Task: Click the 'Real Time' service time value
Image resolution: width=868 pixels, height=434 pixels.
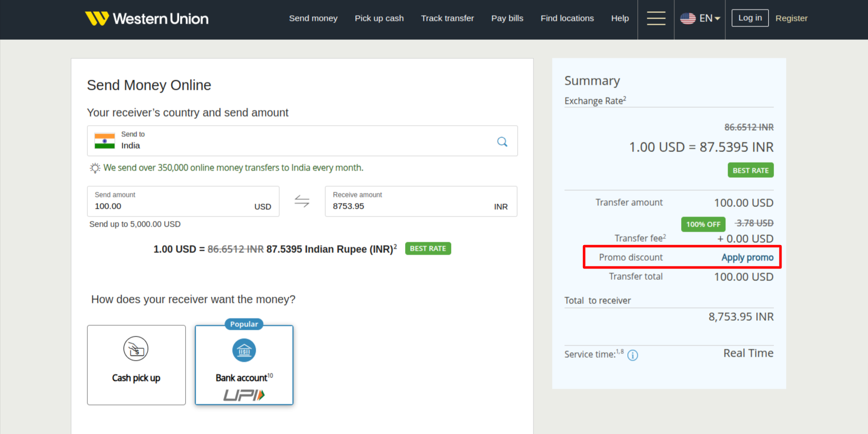Action: coord(748,353)
